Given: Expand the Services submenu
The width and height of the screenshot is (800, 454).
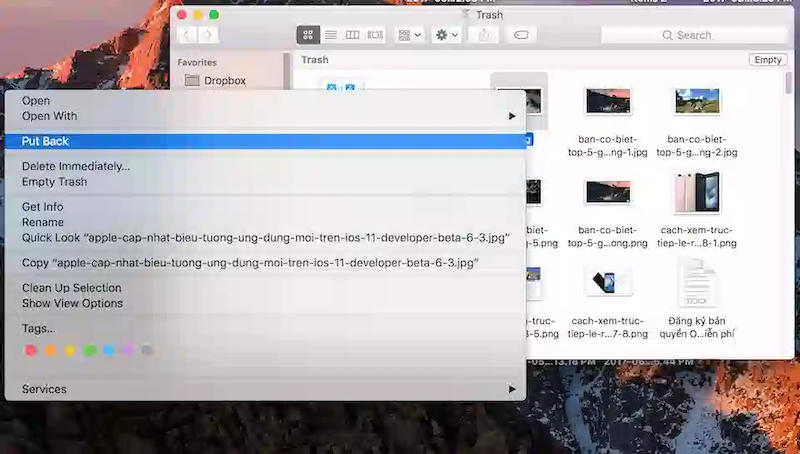Looking at the screenshot, I should point(265,389).
